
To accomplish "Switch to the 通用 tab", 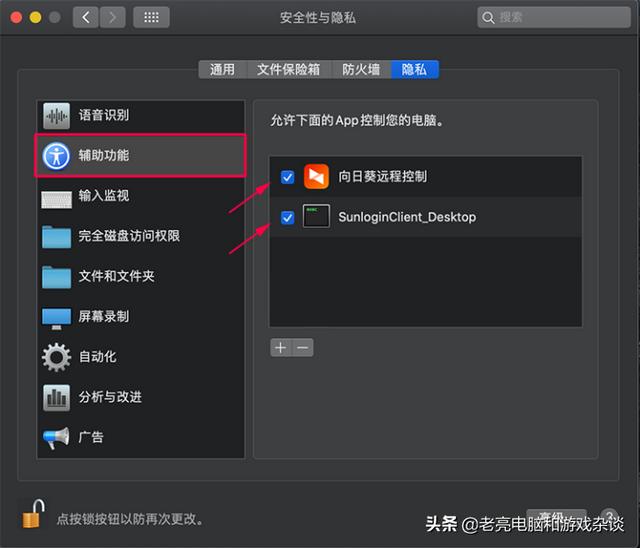I will click(x=222, y=69).
